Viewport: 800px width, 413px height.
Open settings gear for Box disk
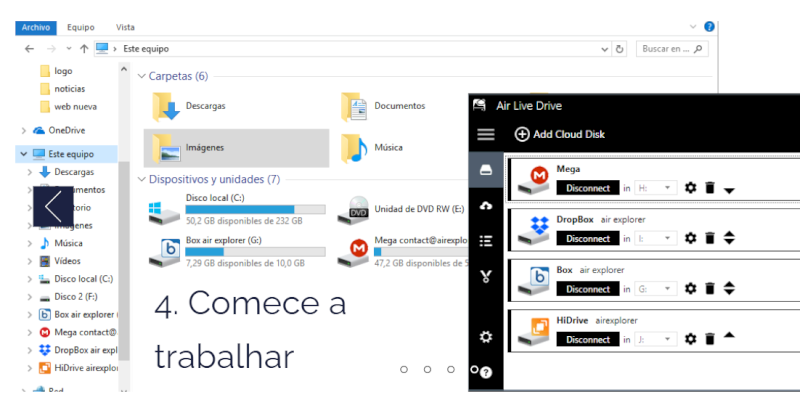[x=690, y=288]
